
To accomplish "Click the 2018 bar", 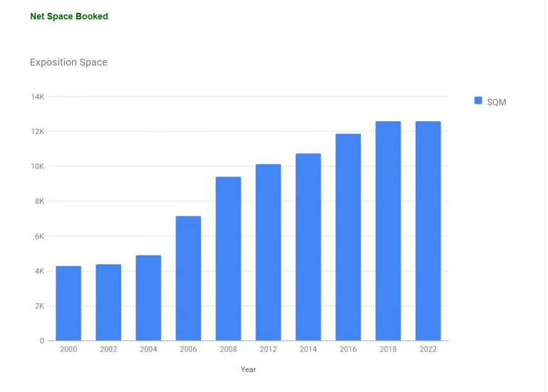I will pos(388,231).
